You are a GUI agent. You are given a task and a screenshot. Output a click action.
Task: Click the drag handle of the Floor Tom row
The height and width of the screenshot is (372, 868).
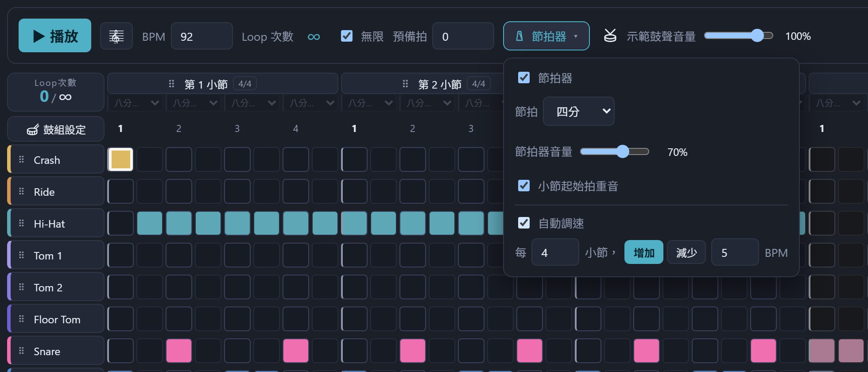pos(21,319)
